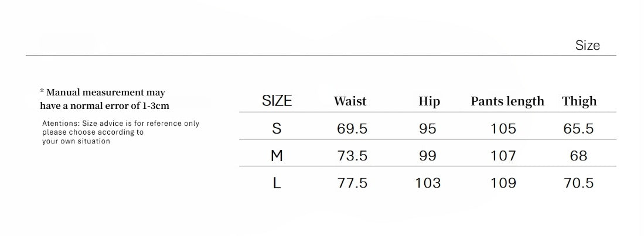The height and width of the screenshot is (236, 644).
Task: Click the hip value 95
Action: [428, 129]
